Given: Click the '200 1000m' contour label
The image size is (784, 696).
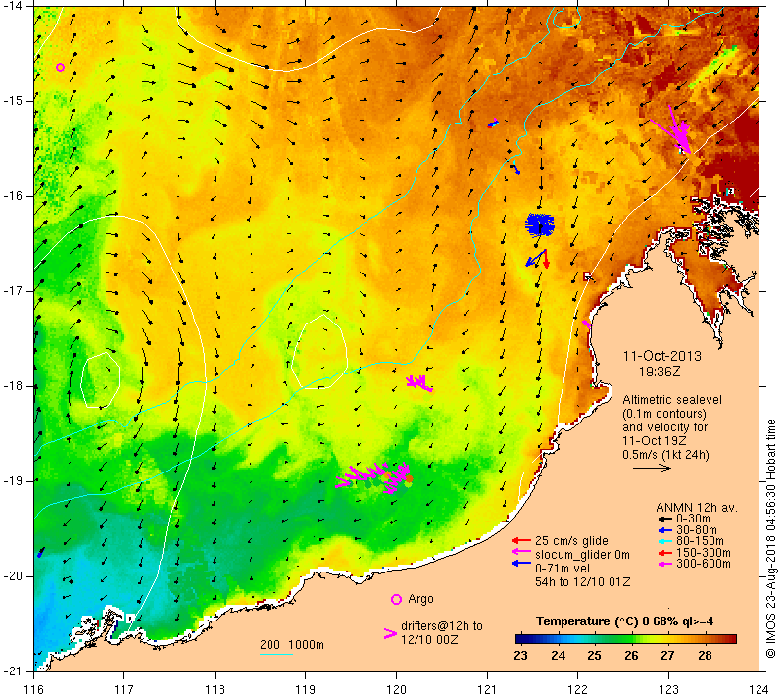Looking at the screenshot, I should click(x=292, y=644).
